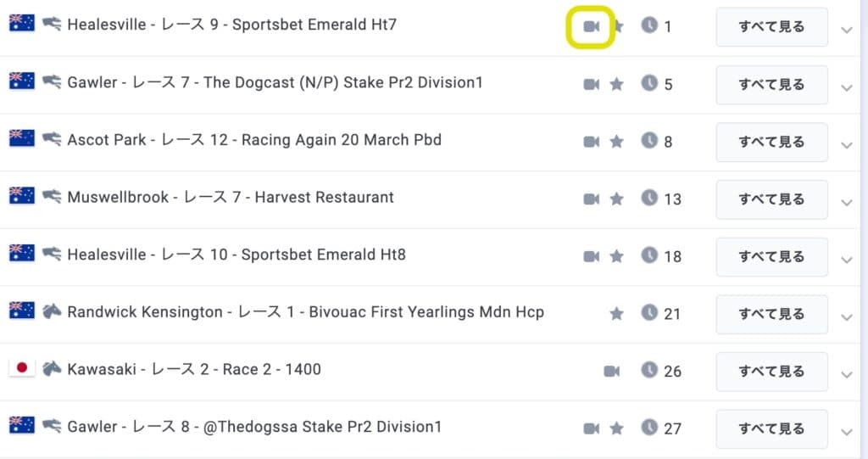Expand Muswellbrook race 7 details chevron
The width and height of the screenshot is (868, 459).
(x=847, y=202)
